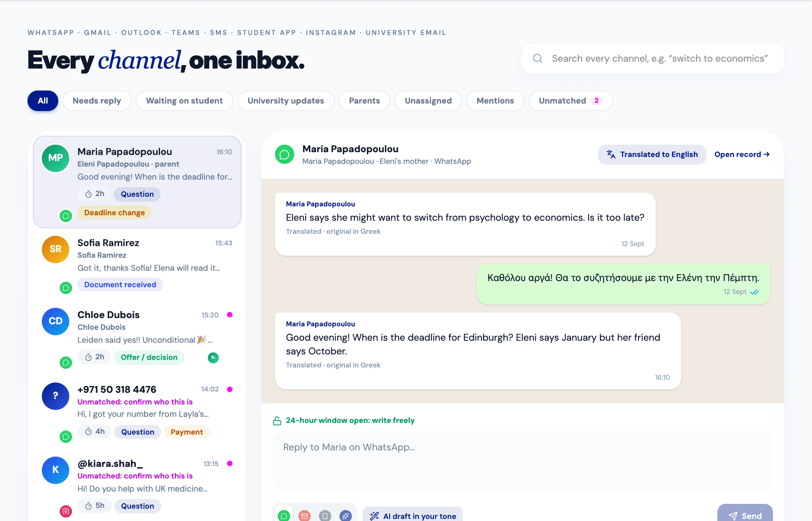812x521 pixels.
Task: Open the Unmatched filter with 2 badge
Action: point(571,101)
